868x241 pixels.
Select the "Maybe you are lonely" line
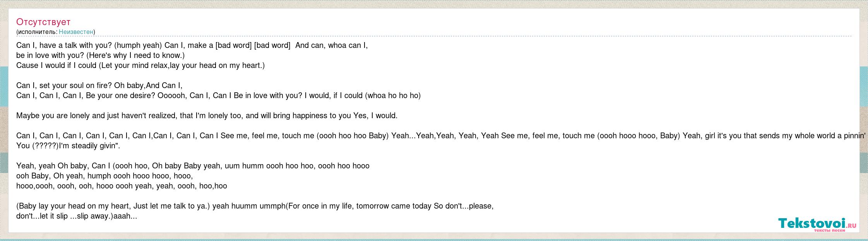point(207,115)
